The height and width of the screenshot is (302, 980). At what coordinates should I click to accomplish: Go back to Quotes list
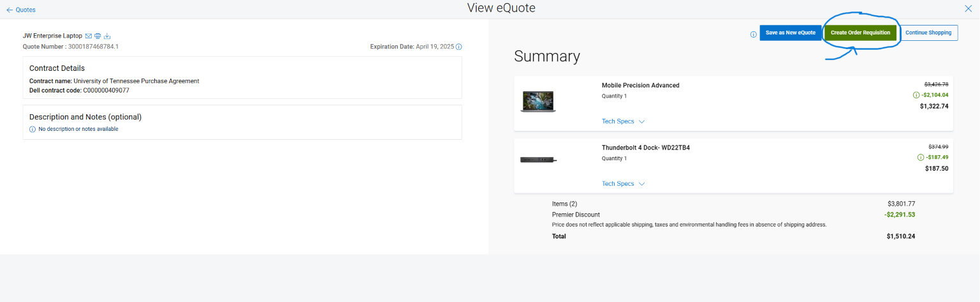coord(21,10)
